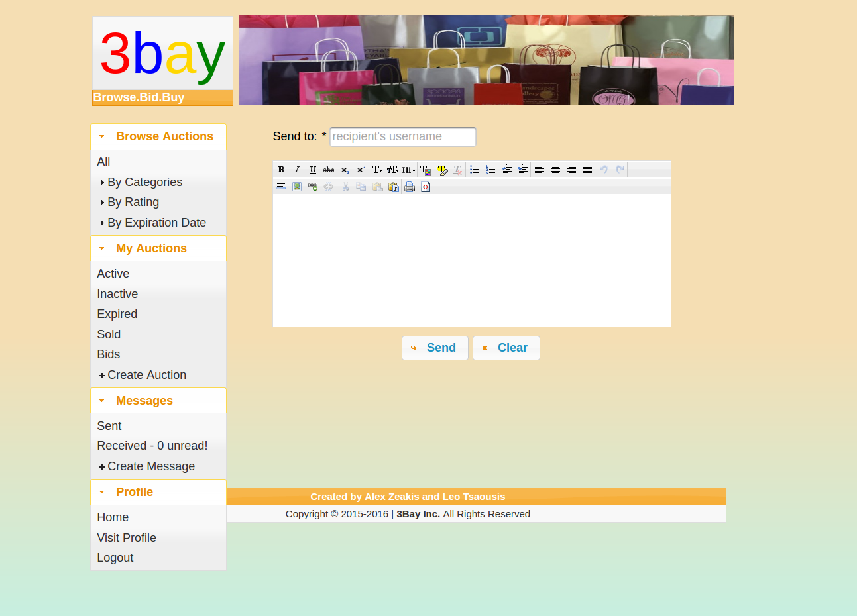Insert numbered list
The image size is (857, 616).
(x=490, y=170)
